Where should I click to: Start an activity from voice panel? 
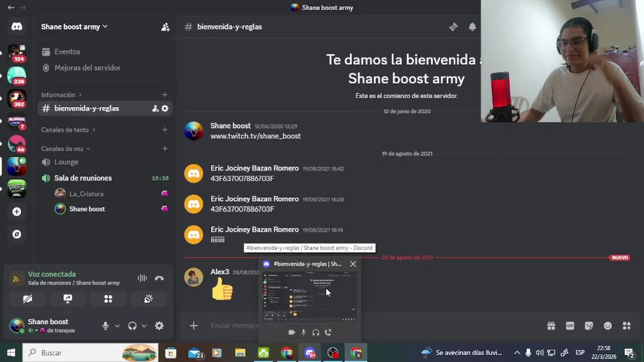108,299
